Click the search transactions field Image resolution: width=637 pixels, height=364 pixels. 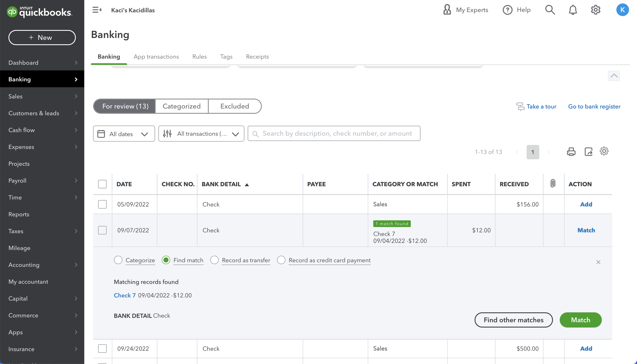coord(334,133)
